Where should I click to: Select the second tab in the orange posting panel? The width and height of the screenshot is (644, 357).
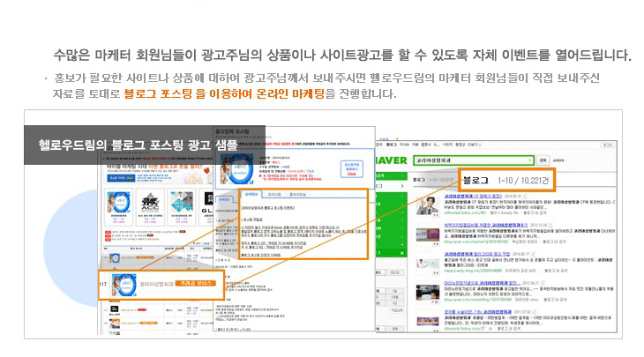[x=274, y=192]
